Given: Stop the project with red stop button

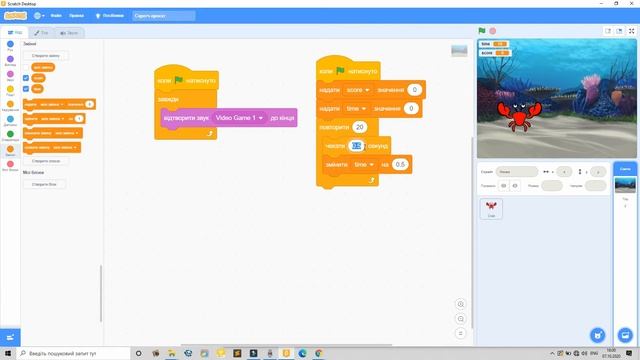Looking at the screenshot, I should (x=493, y=31).
